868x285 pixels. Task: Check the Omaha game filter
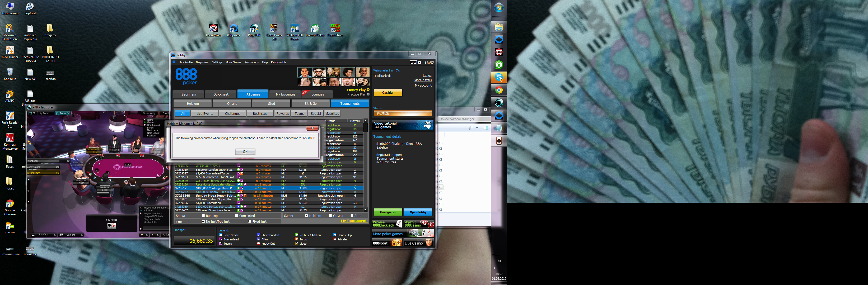click(330, 216)
